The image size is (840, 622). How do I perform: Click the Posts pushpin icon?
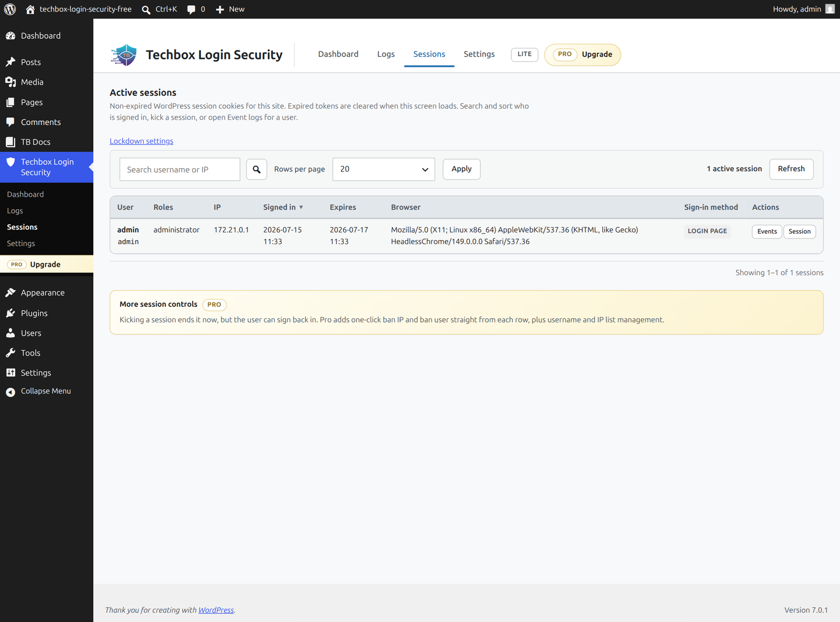click(10, 62)
